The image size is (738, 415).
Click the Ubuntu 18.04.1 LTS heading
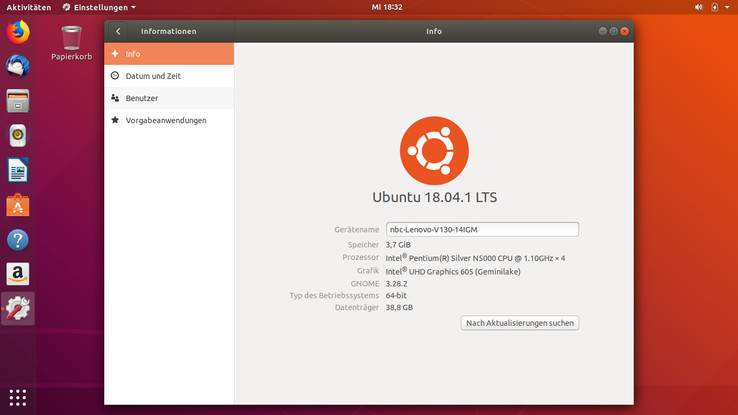(434, 197)
